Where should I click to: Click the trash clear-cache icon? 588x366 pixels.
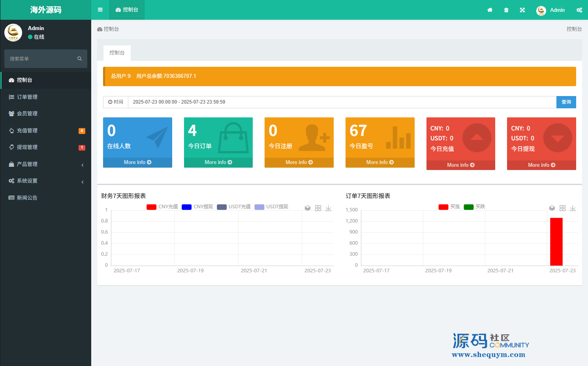(506, 10)
